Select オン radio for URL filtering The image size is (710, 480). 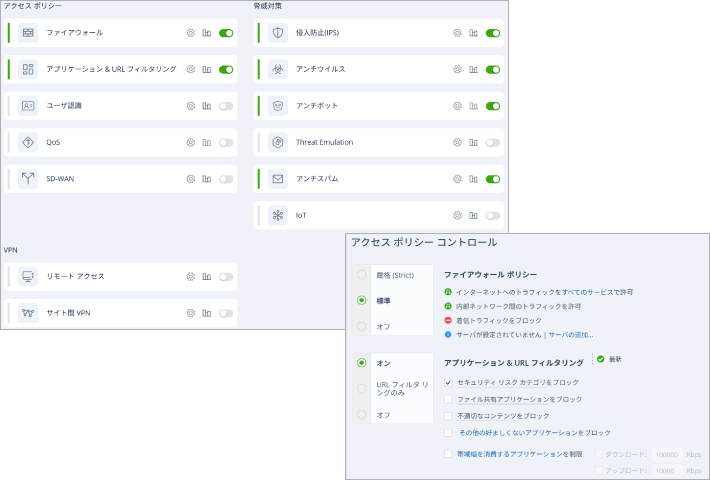(x=361, y=363)
